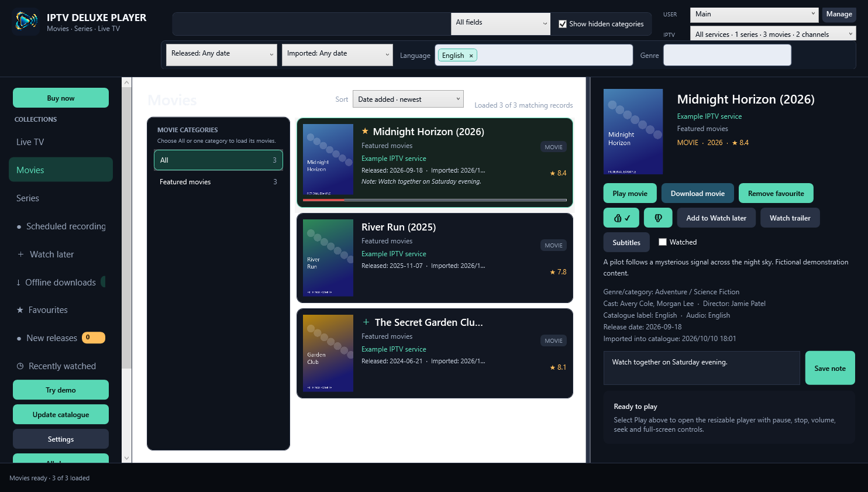The image size is (868, 492).
Task: Click the favourite star on the Midnight Horizon card
Action: pos(365,132)
